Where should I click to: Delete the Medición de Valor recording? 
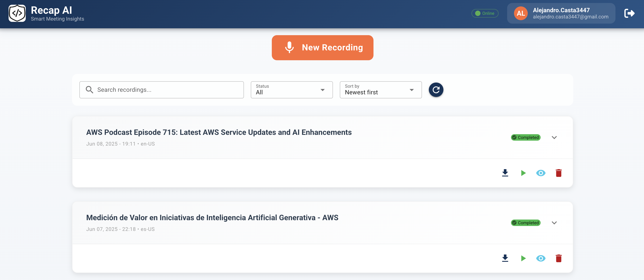click(558, 258)
